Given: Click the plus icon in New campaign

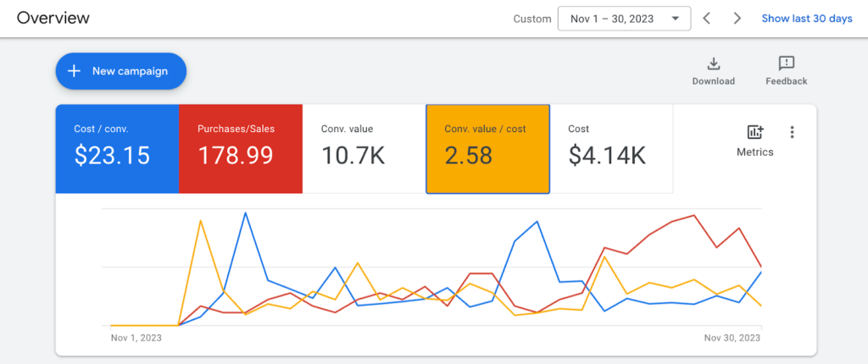Looking at the screenshot, I should click(74, 71).
